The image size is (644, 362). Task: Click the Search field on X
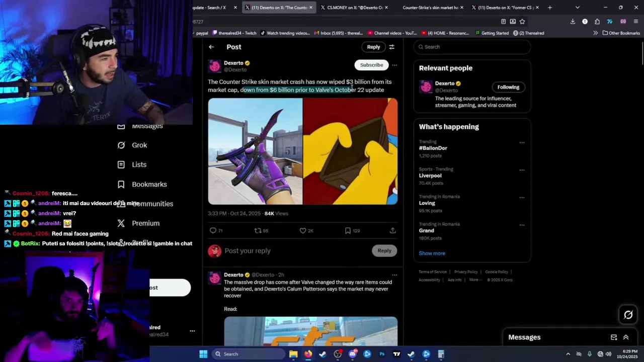click(x=472, y=47)
